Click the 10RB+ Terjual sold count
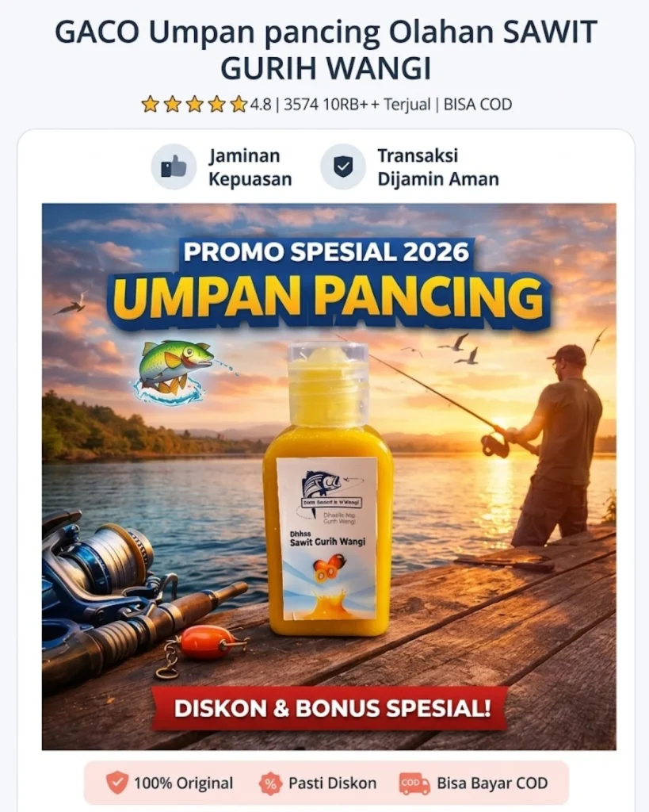The width and height of the screenshot is (649, 812). point(376,105)
